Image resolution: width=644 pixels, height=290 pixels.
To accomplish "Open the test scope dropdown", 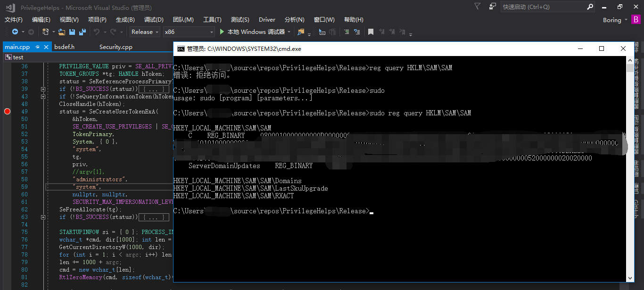I will tap(87, 57).
